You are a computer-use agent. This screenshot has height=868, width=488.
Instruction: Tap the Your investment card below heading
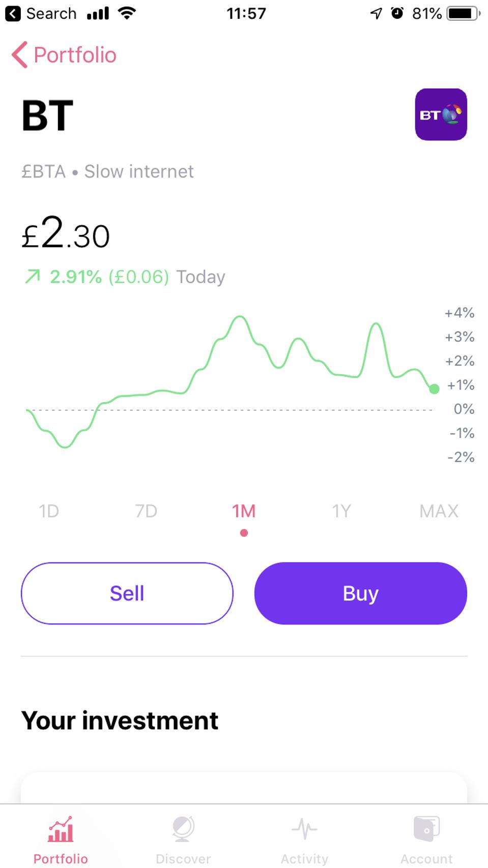[x=244, y=788]
